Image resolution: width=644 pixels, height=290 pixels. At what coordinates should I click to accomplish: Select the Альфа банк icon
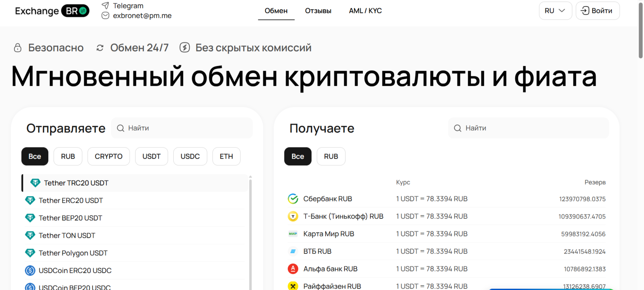point(293,269)
